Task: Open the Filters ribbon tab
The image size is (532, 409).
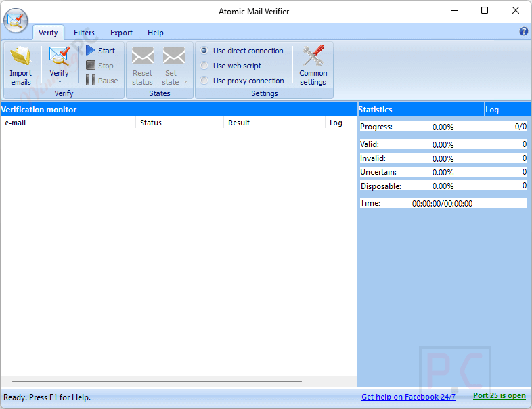Action: [x=84, y=33]
